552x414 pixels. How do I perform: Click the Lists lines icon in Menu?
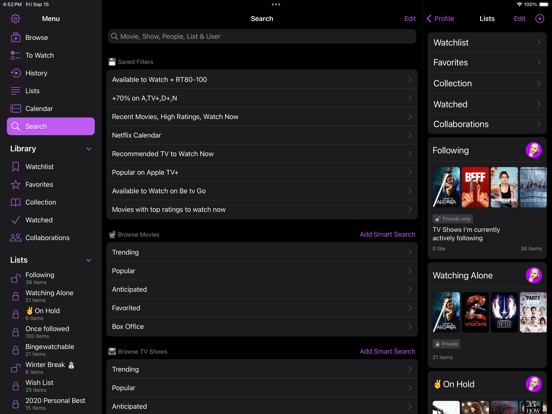15,91
